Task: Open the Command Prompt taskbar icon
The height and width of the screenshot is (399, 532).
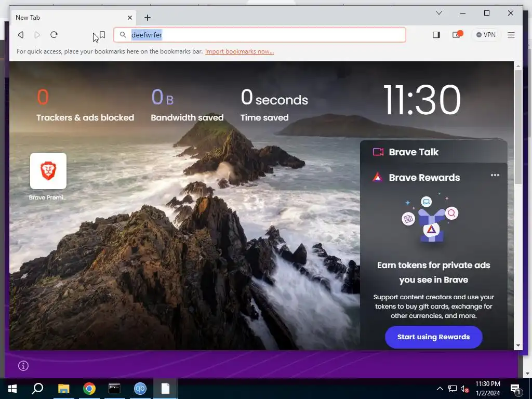Action: tap(114, 389)
